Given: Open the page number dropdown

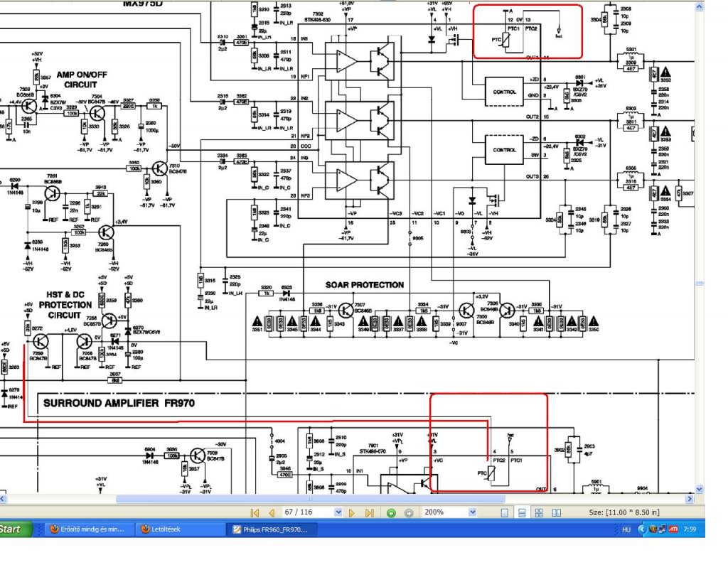Looking at the screenshot, I should (x=338, y=512).
